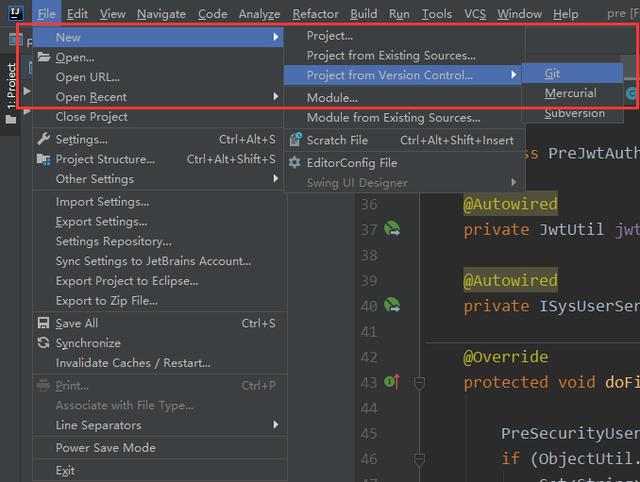This screenshot has height=482, width=640.
Task: Expand the Project from Version Control arrow
Action: (x=513, y=75)
